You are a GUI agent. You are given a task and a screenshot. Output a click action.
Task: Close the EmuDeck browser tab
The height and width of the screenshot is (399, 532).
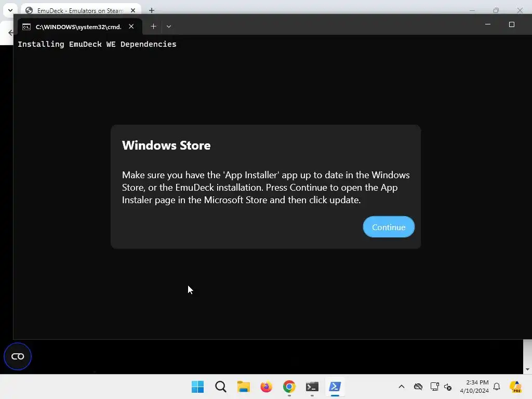(133, 10)
